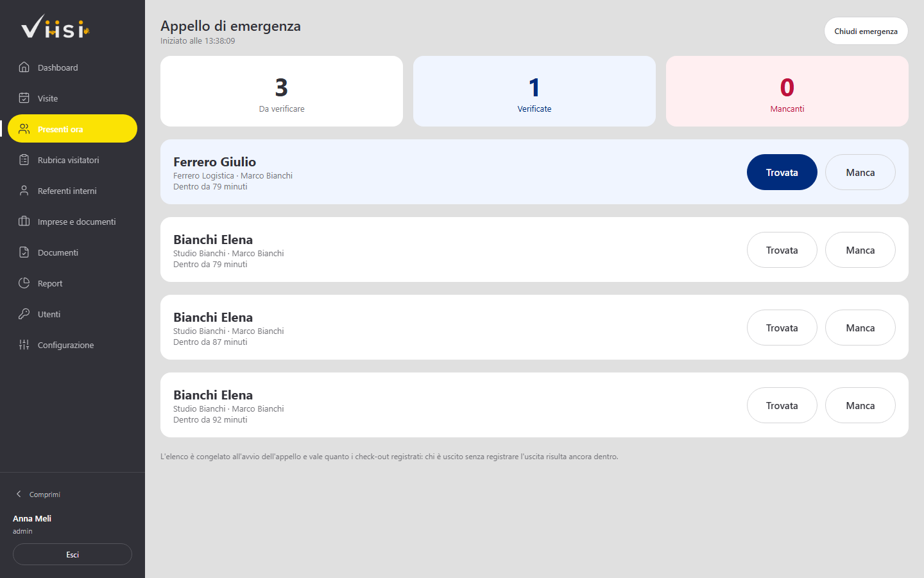Mark Ferrero Giulio as Manca

pyautogui.click(x=860, y=172)
